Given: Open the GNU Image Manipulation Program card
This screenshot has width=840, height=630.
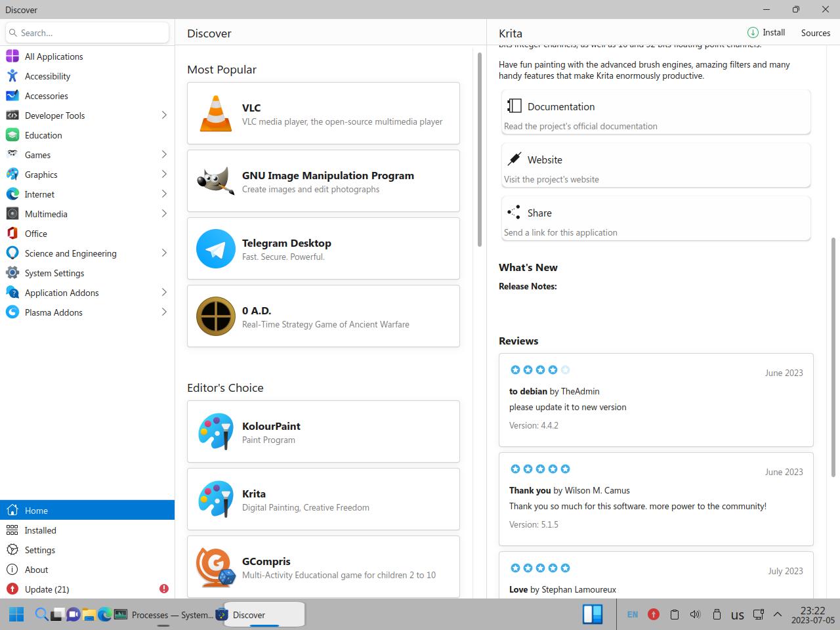Looking at the screenshot, I should 324,181.
